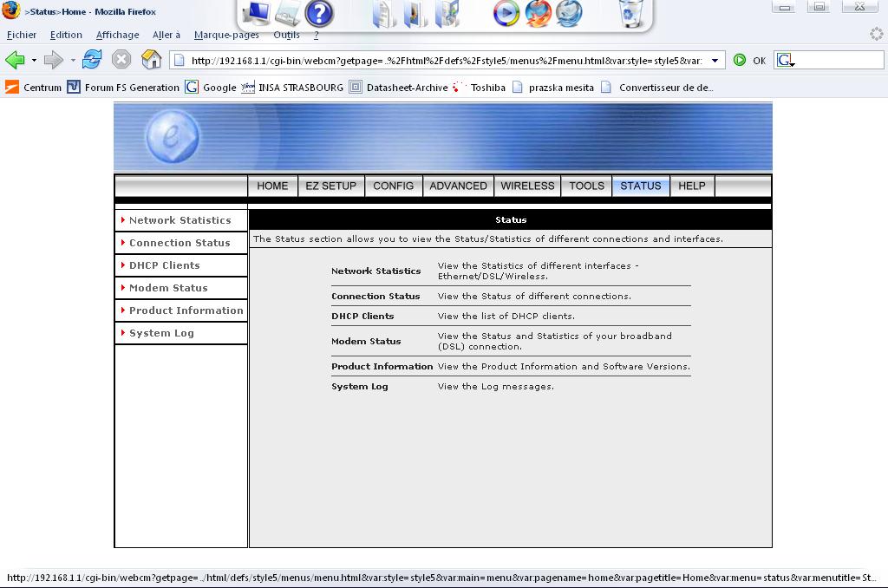Image resolution: width=888 pixels, height=588 pixels.
Task: Select the STATUS tab
Action: tap(641, 186)
